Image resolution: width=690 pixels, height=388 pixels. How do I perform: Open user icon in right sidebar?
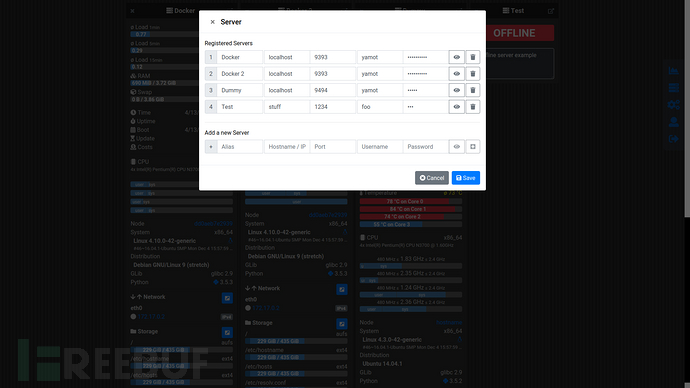[673, 122]
